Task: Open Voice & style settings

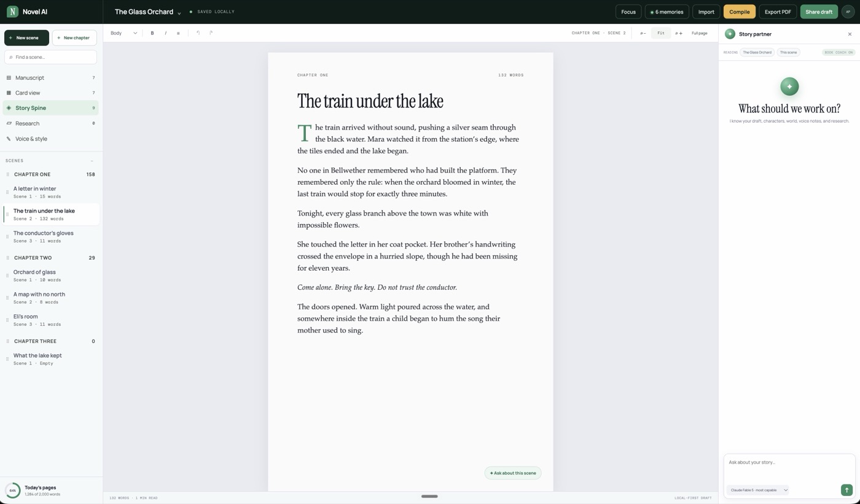Action: pos(50,139)
